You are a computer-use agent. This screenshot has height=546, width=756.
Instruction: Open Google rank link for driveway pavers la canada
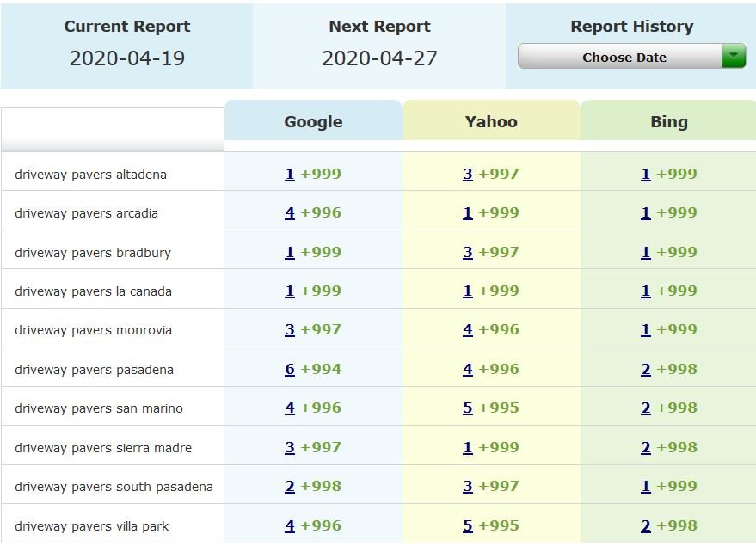[290, 291]
